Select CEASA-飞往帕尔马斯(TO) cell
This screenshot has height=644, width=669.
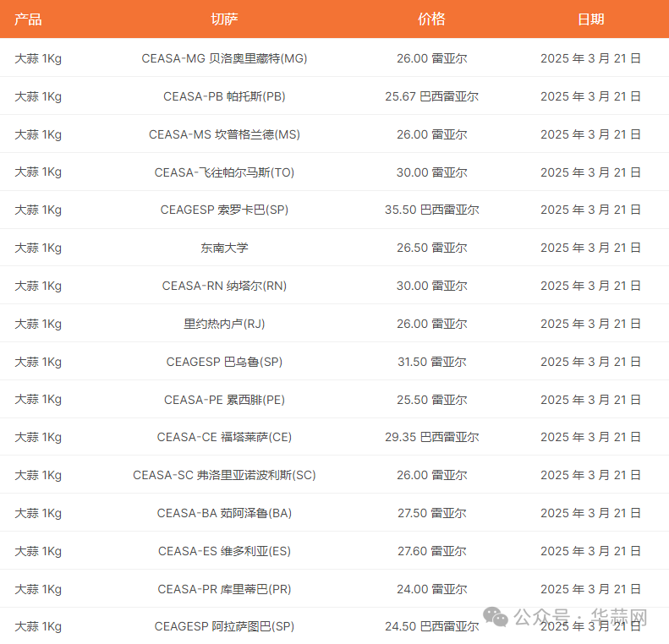point(224,172)
